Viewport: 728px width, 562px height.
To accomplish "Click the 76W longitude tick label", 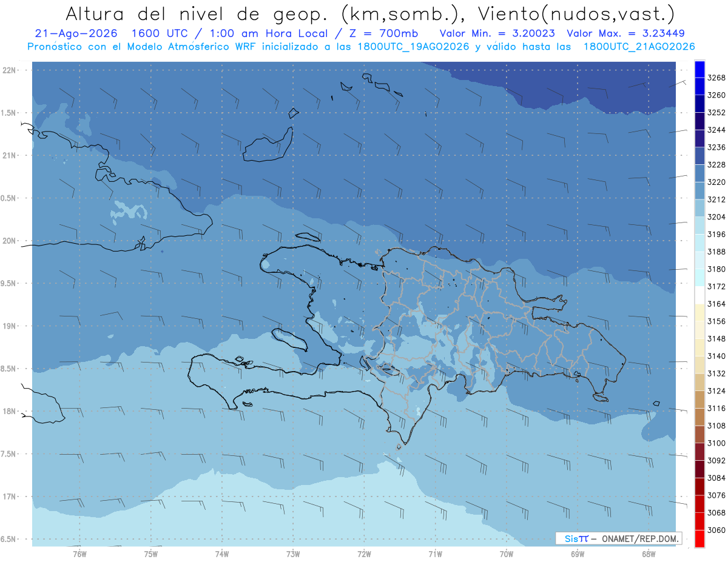I will coord(79,554).
